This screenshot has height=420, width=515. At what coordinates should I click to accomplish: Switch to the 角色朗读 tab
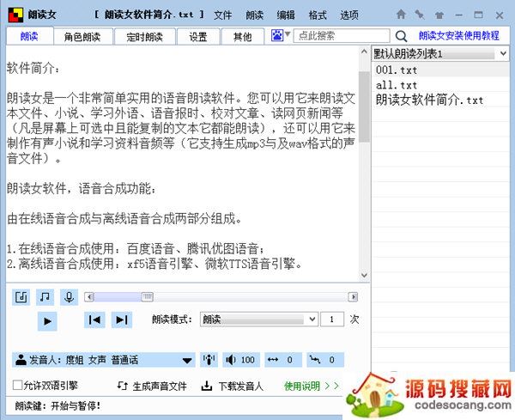pos(82,37)
